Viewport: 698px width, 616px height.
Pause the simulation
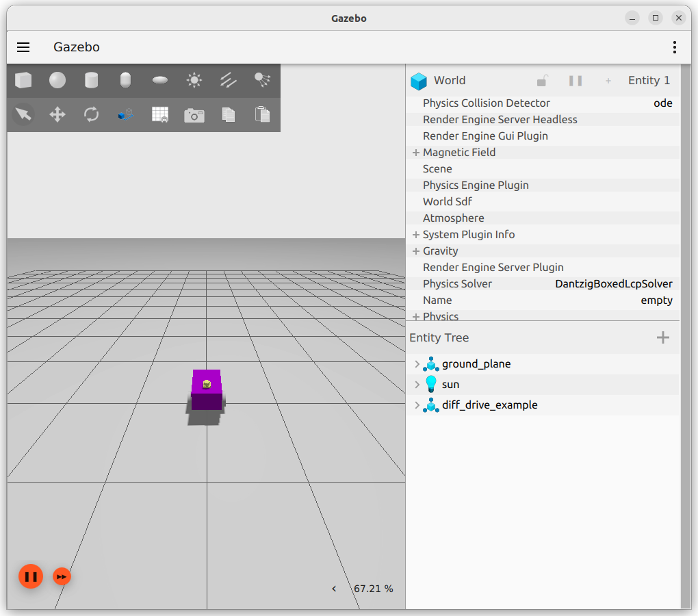tap(31, 576)
